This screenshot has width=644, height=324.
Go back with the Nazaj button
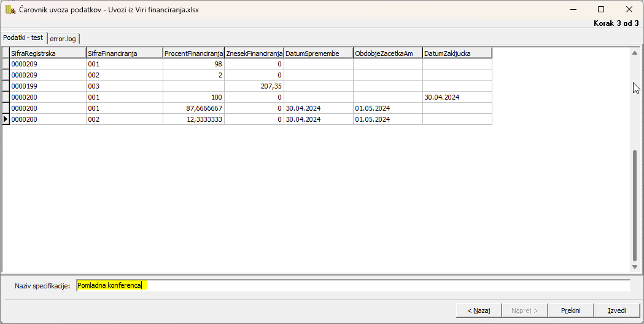[479, 310]
